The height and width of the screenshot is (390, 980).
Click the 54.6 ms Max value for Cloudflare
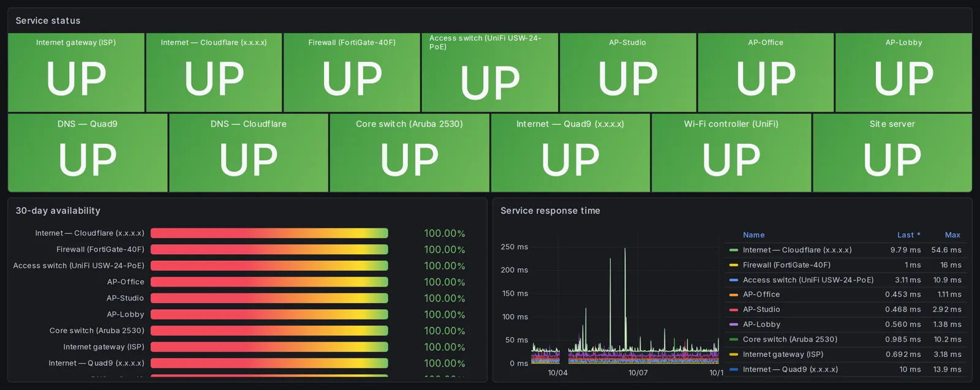[946, 250]
